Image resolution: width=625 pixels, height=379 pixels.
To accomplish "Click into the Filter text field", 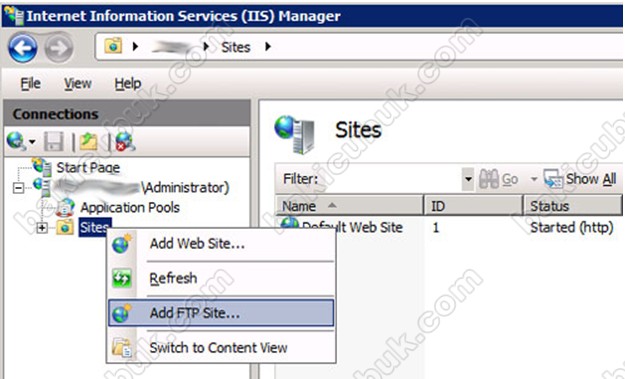I will [x=391, y=179].
